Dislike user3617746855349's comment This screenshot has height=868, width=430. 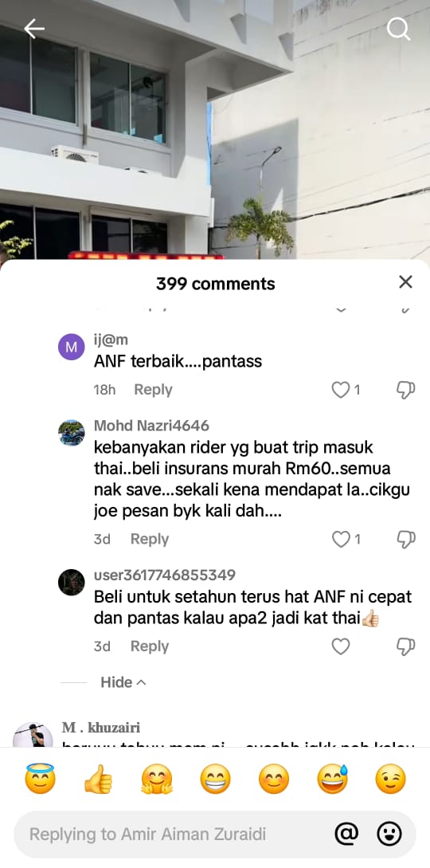(x=406, y=646)
